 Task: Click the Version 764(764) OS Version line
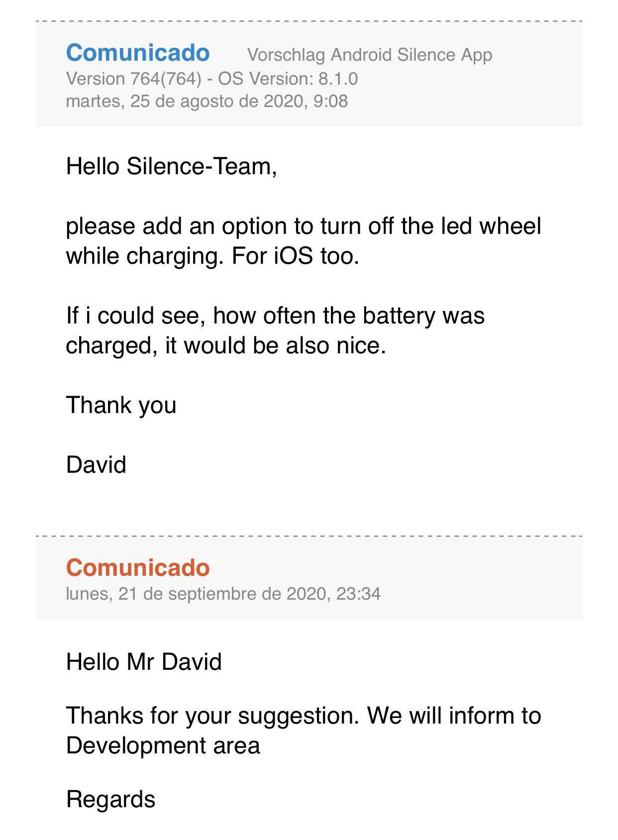pos(211,79)
